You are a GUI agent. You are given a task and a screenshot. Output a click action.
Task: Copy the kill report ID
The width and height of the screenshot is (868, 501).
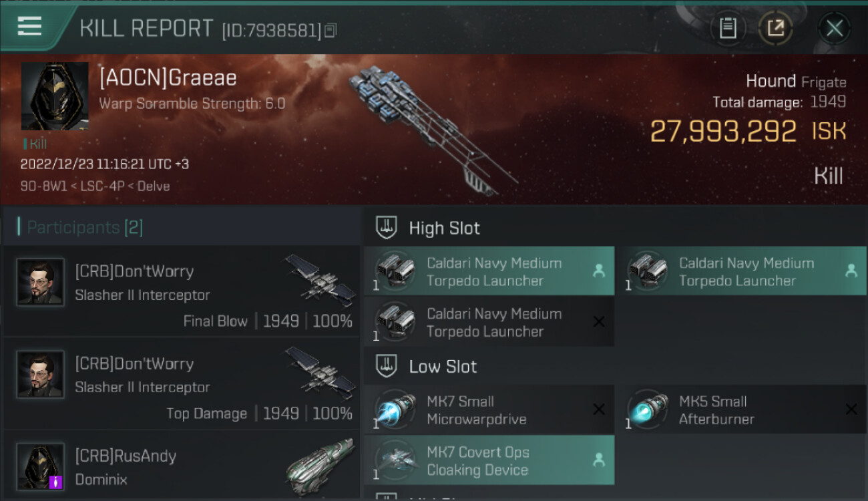331,30
